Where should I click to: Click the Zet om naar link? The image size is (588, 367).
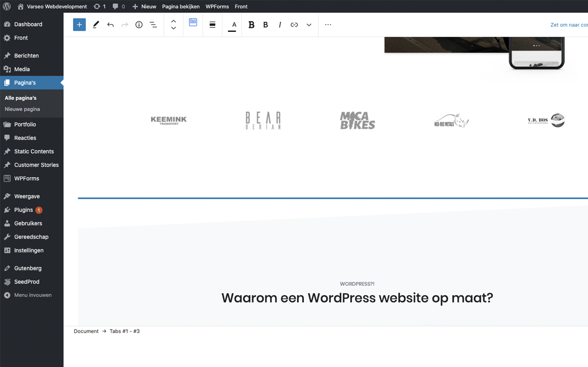569,25
